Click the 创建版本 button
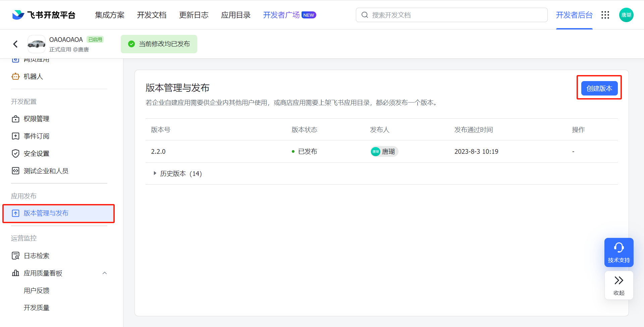The height and width of the screenshot is (327, 644). pos(599,88)
